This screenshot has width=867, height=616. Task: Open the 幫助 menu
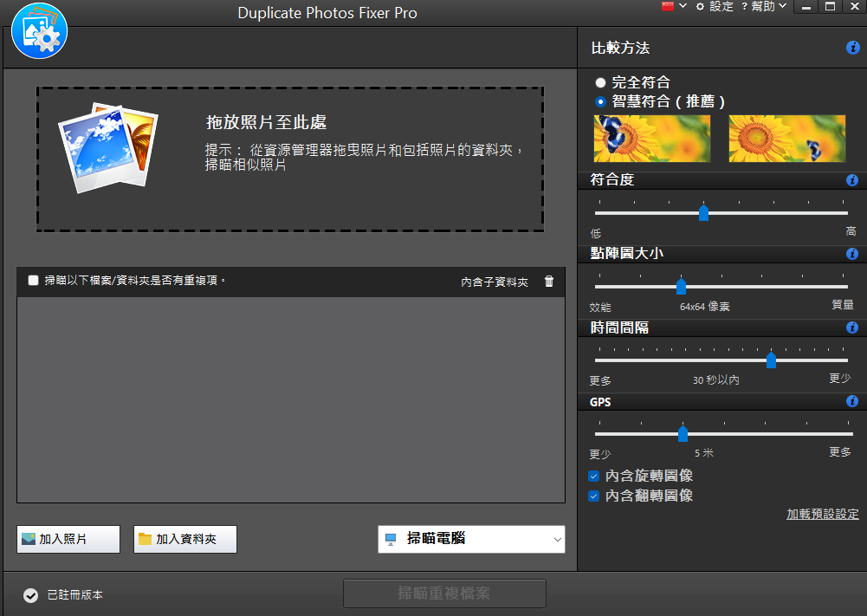coord(764,6)
